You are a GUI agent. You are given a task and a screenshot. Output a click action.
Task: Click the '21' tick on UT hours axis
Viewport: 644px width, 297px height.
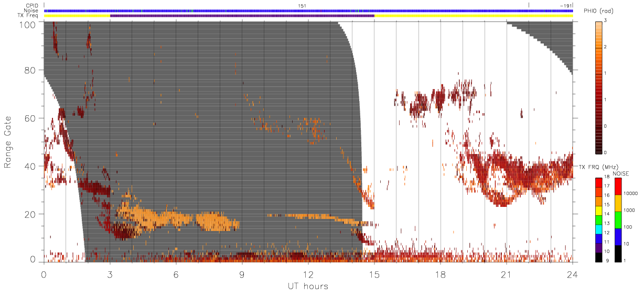click(x=507, y=274)
